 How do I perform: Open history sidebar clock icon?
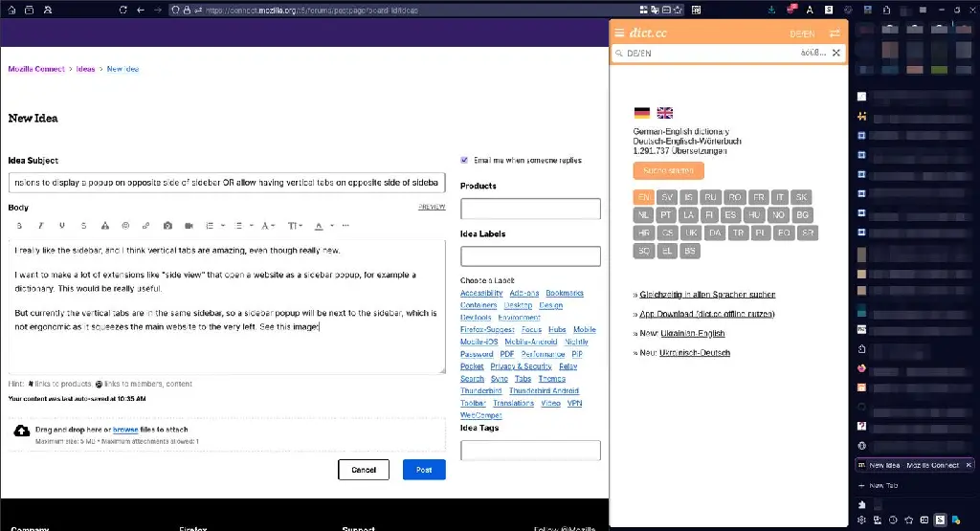point(893,520)
